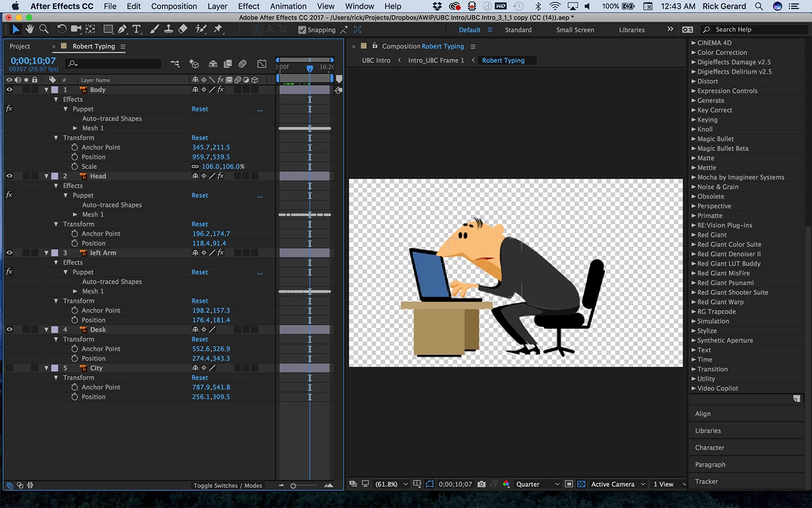Select the Clone Stamp tool
The width and height of the screenshot is (812, 508).
click(x=168, y=29)
